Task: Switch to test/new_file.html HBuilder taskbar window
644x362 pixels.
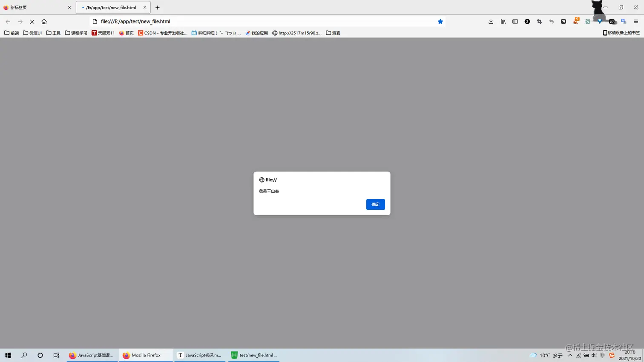Action: (254, 355)
